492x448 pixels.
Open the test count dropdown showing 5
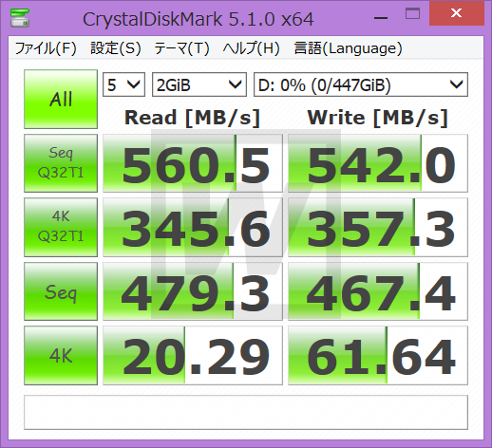tap(123, 84)
